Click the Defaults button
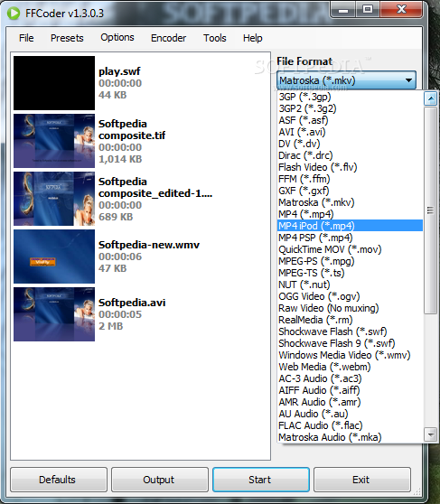This screenshot has height=504, width=440. coord(59,480)
